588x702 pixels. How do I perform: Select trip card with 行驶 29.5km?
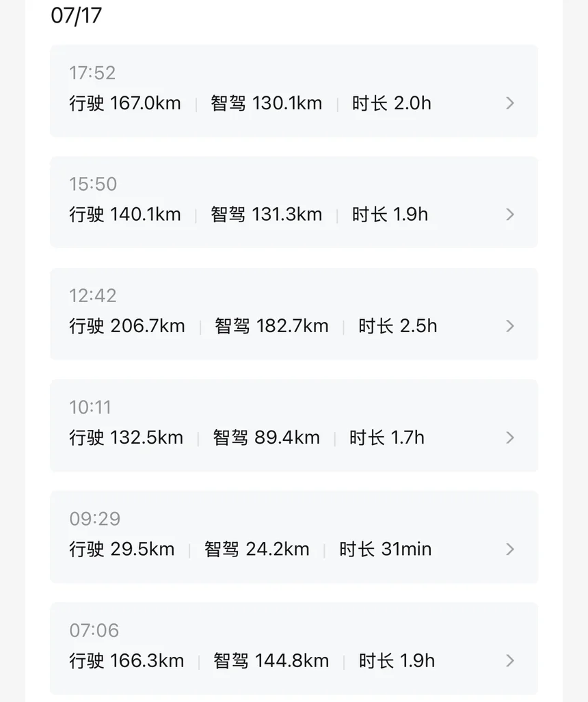tap(294, 537)
